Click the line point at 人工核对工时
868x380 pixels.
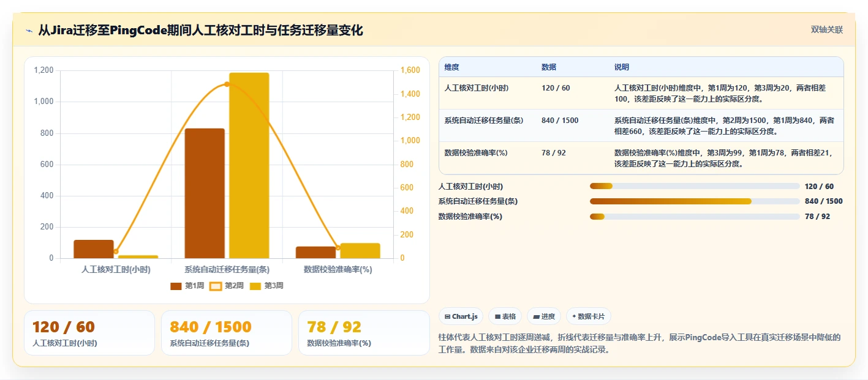[116, 251]
